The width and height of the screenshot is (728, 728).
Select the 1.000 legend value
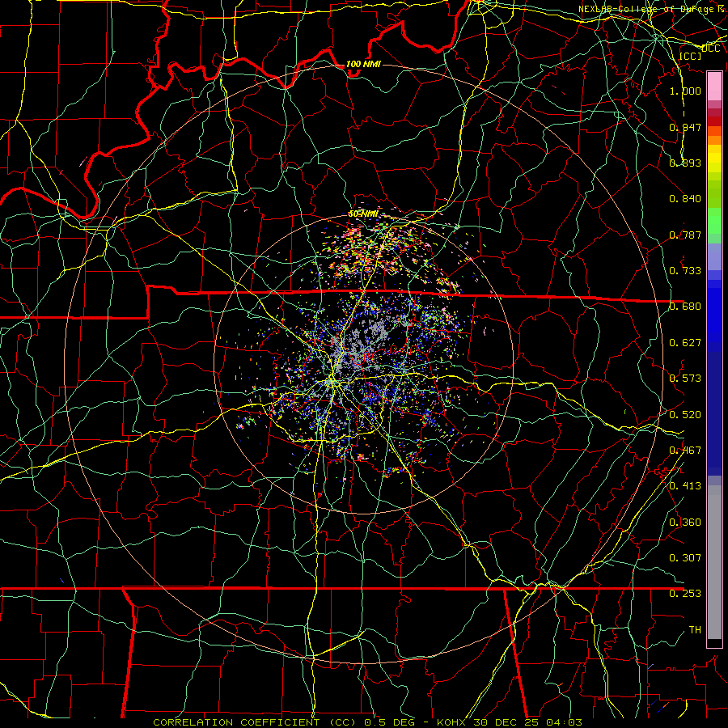point(685,91)
